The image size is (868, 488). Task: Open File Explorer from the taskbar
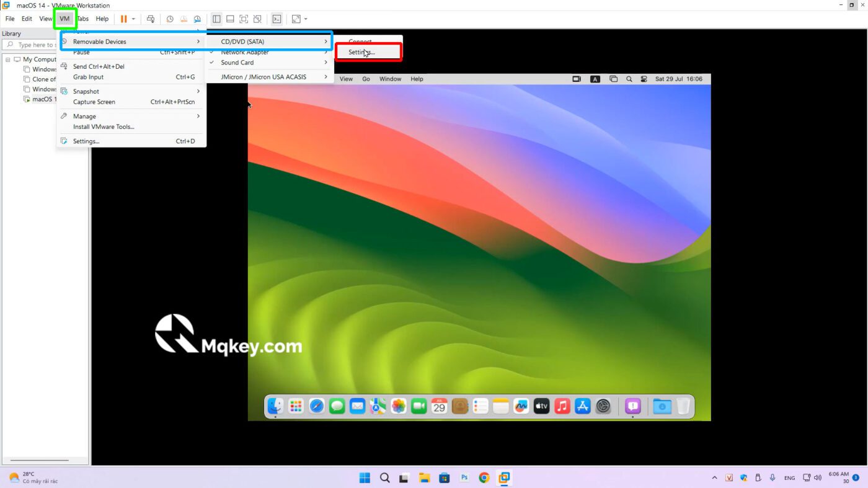(x=424, y=477)
